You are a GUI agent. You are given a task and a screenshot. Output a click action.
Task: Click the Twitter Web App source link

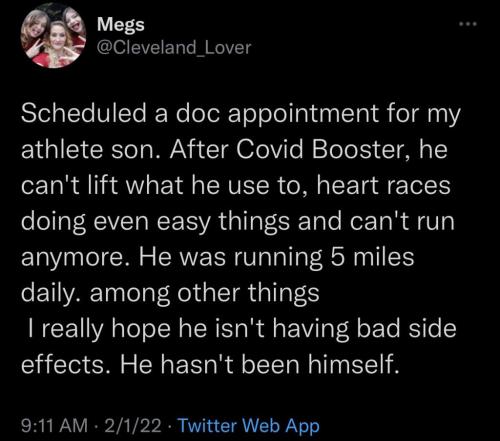pos(249,426)
